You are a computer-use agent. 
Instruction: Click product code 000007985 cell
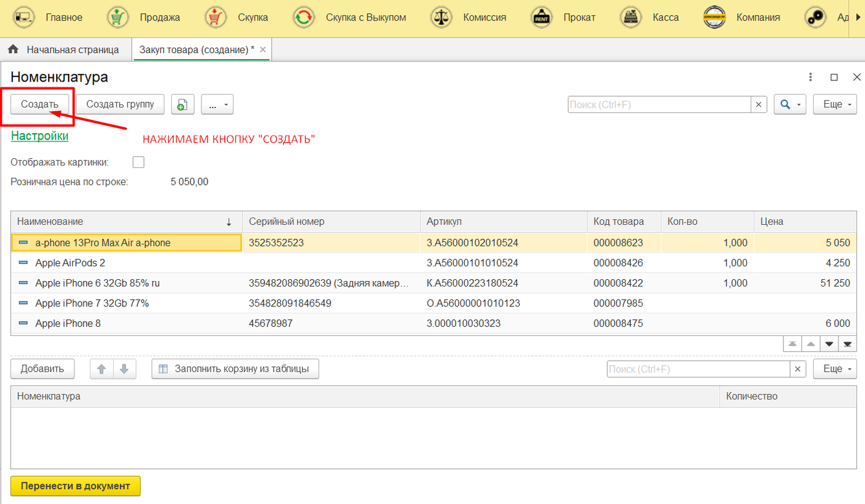623,303
